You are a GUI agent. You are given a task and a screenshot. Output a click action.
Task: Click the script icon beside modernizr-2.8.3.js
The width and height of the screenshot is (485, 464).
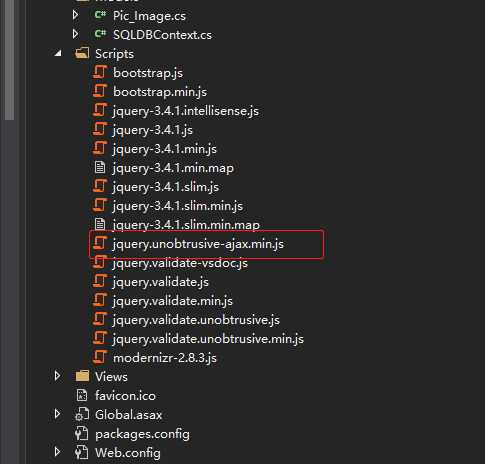point(100,357)
